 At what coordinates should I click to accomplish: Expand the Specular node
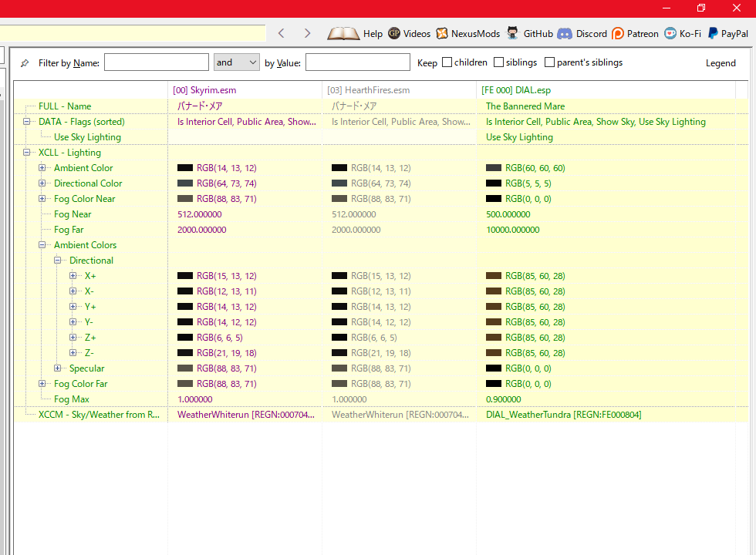coord(57,368)
